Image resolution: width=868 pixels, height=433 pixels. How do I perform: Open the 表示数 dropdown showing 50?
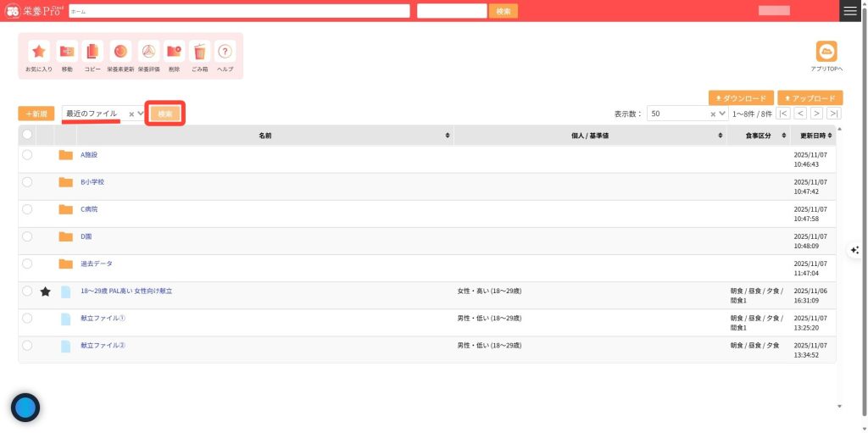click(x=722, y=114)
